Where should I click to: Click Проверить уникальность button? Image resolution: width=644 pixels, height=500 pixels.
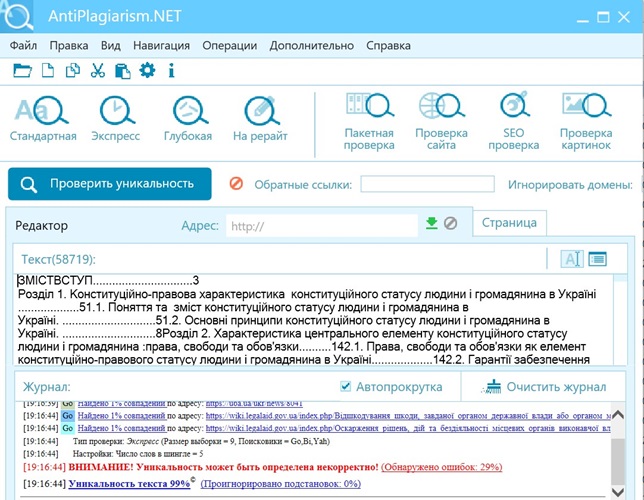coord(110,184)
